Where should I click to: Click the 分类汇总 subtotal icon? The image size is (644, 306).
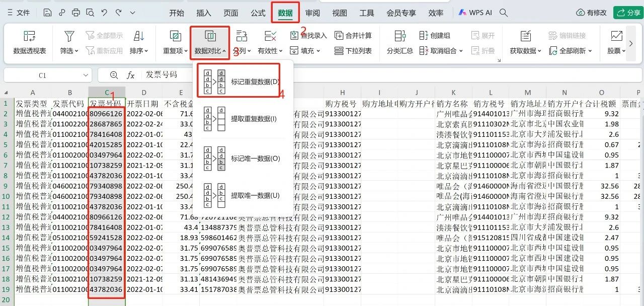(400, 42)
